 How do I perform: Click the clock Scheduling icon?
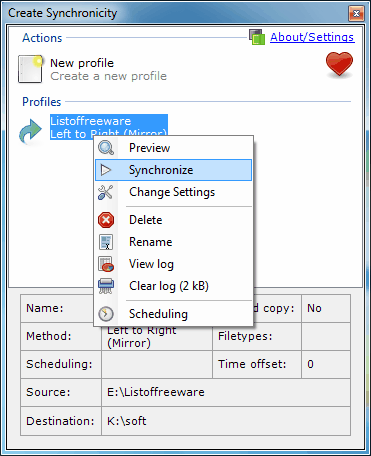pos(106,314)
